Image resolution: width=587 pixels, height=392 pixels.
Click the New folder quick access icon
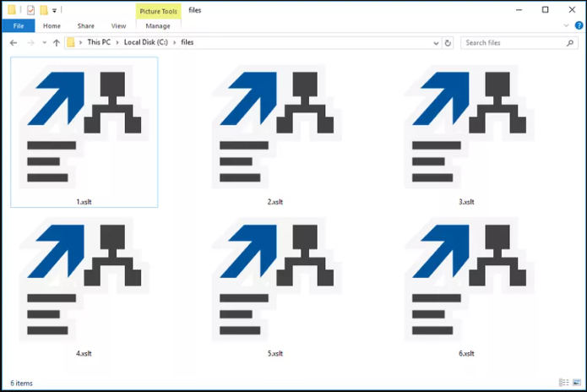pos(44,10)
